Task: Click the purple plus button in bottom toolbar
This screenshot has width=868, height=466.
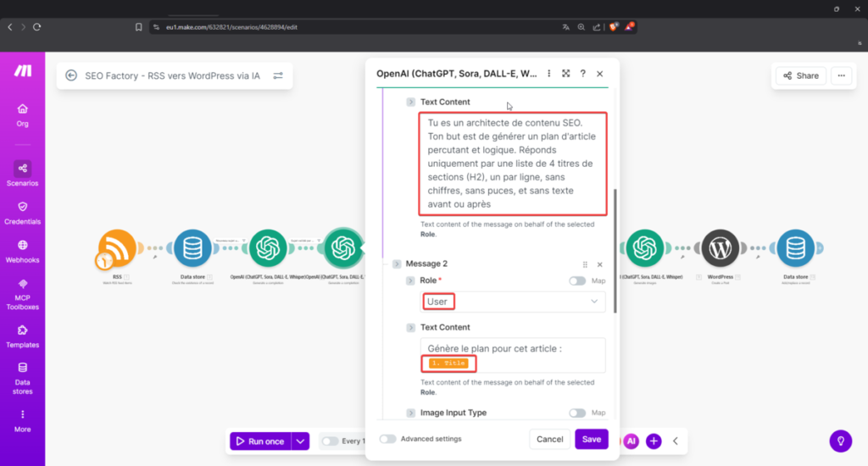Action: [x=654, y=441]
